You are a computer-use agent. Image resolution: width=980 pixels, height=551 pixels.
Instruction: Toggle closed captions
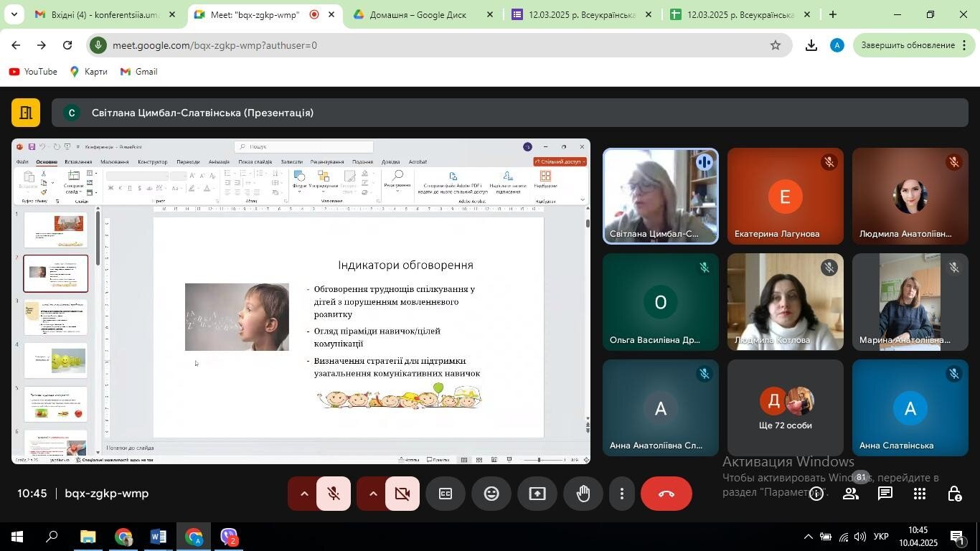pos(446,494)
